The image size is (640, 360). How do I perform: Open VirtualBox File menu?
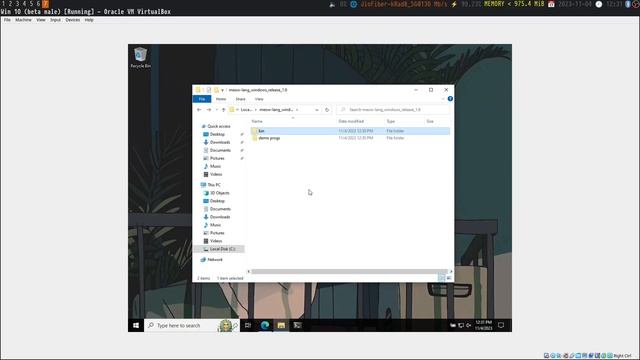[x=7, y=20]
